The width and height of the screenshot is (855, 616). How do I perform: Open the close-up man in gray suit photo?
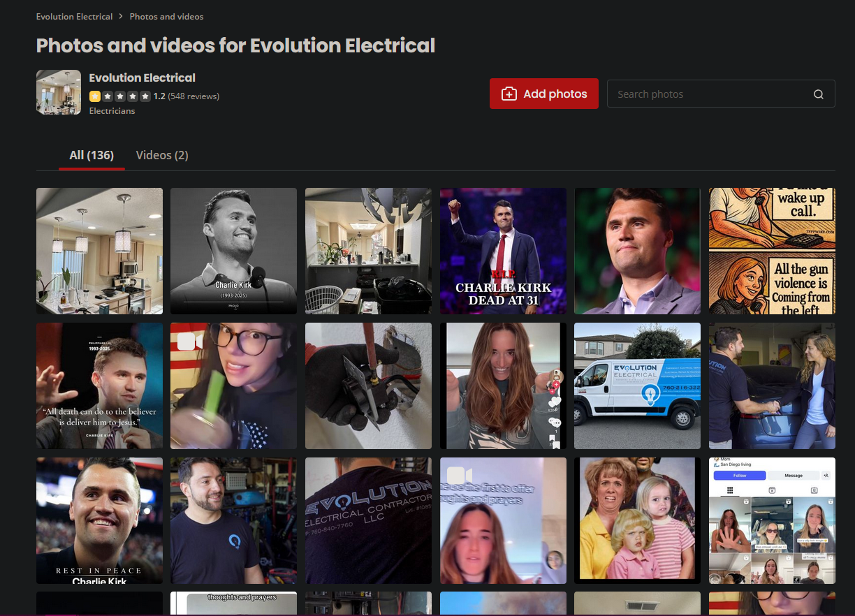(x=637, y=251)
